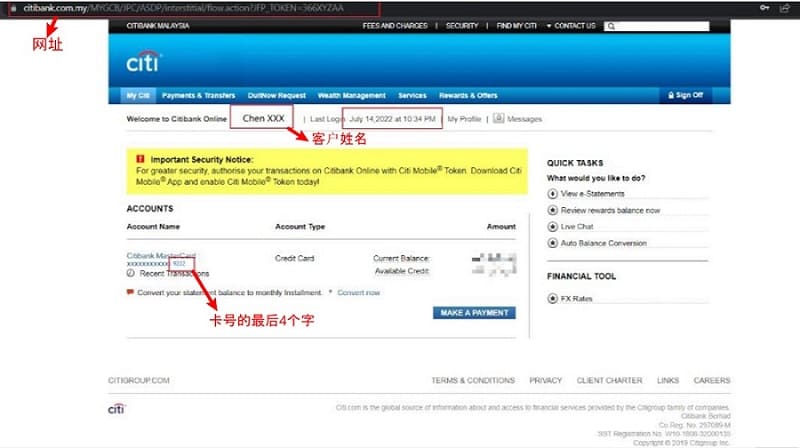Click the padlock icon in address bar

pyautogui.click(x=13, y=8)
